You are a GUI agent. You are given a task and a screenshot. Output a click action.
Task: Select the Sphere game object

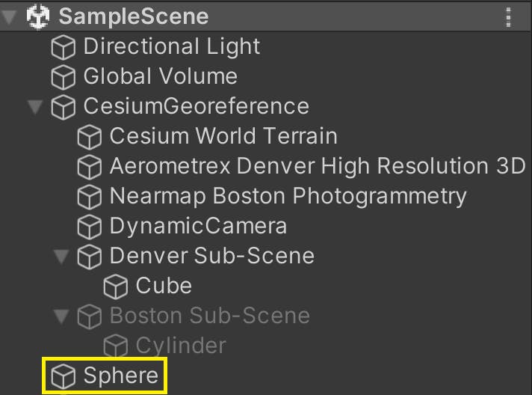(120, 376)
